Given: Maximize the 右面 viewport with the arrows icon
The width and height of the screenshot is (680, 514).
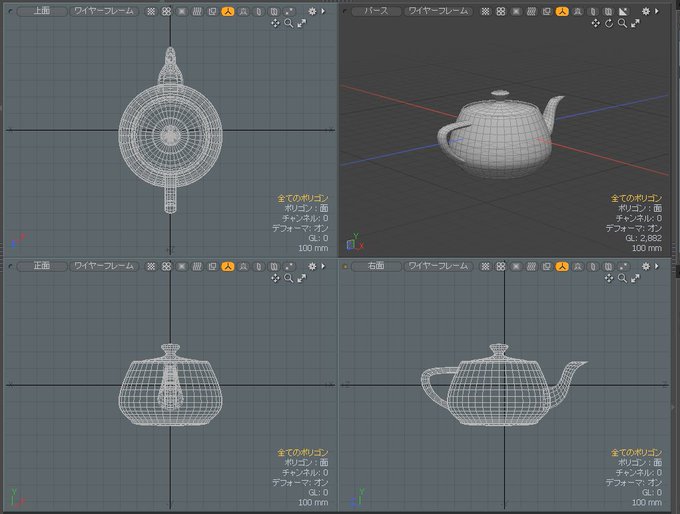Looking at the screenshot, I should [635, 278].
